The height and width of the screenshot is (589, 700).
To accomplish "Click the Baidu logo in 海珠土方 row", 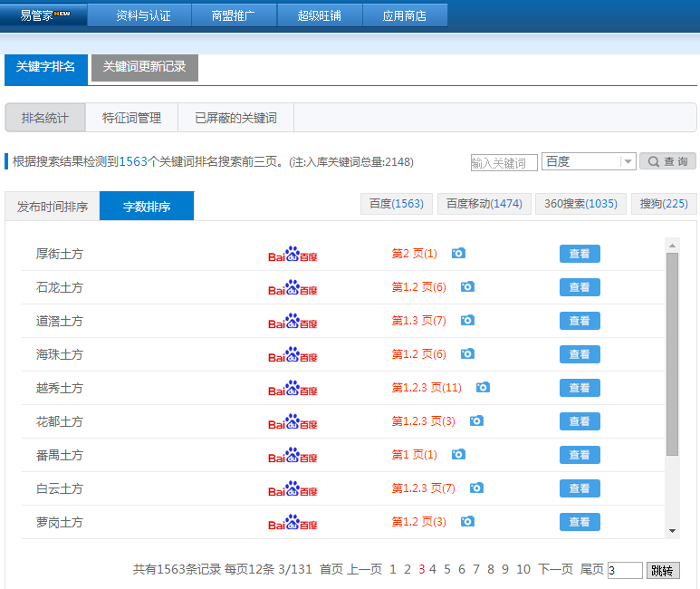I will click(x=292, y=354).
